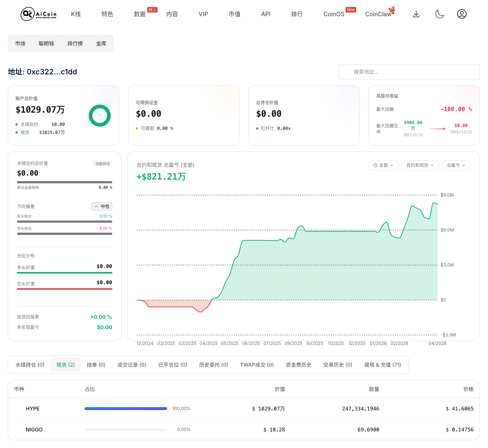Image resolution: width=488 pixels, height=448 pixels.
Task: Click the 当前持仓 badge
Action: [x=102, y=164]
